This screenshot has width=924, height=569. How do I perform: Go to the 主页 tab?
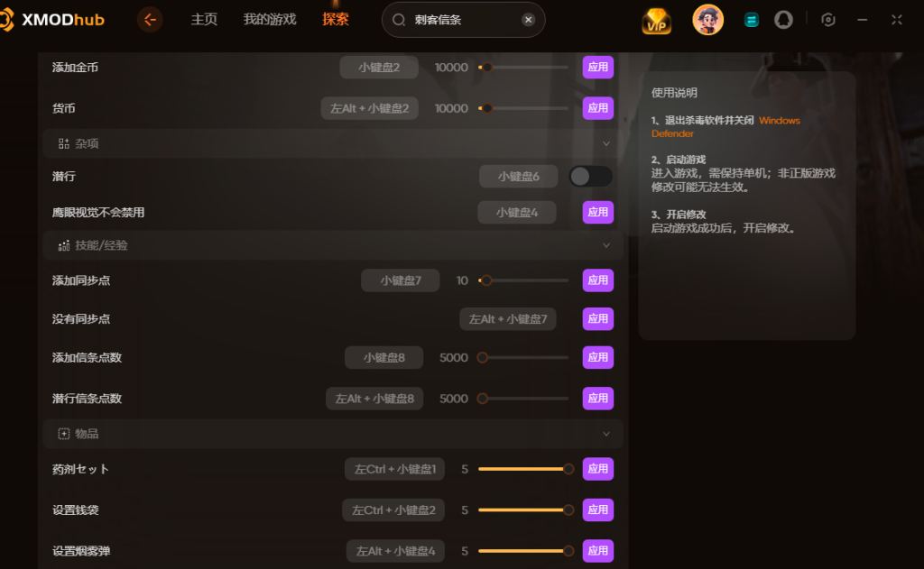click(205, 20)
